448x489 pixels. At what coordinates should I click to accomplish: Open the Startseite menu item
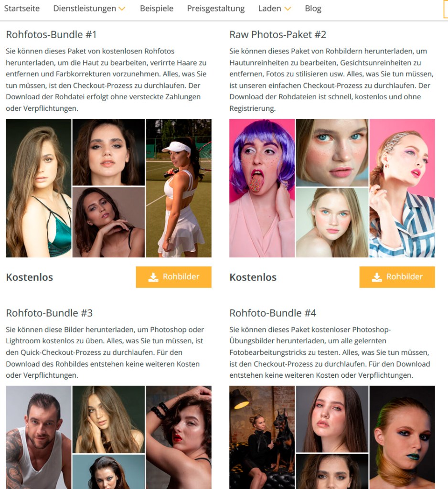point(22,9)
